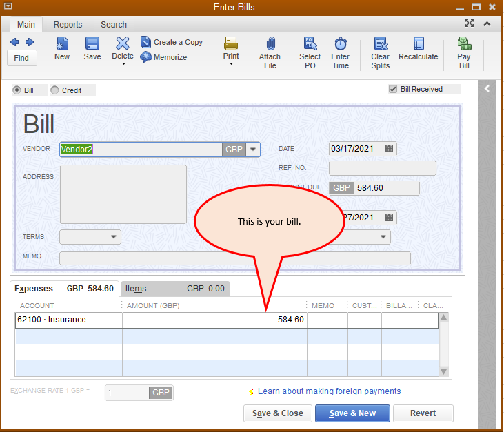Open the Vendor dropdown list
The height and width of the screenshot is (432, 504).
253,150
